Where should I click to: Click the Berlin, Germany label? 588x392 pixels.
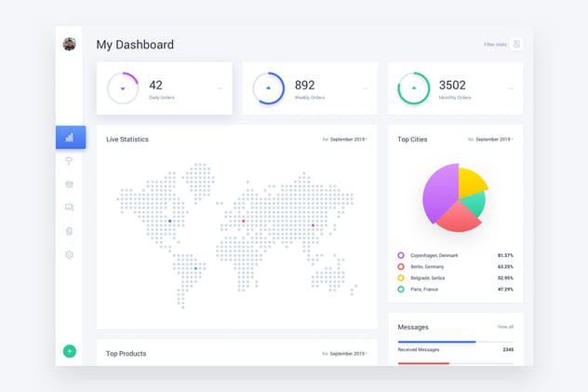[427, 266]
